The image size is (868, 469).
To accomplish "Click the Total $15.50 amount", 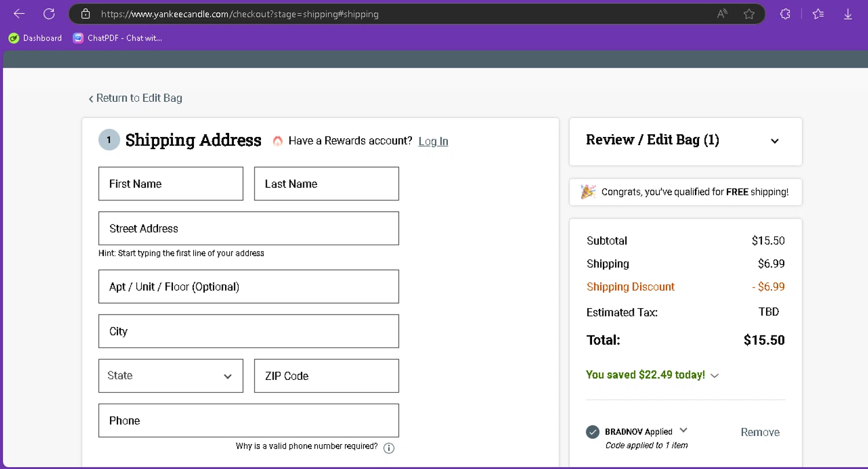I will click(x=764, y=340).
